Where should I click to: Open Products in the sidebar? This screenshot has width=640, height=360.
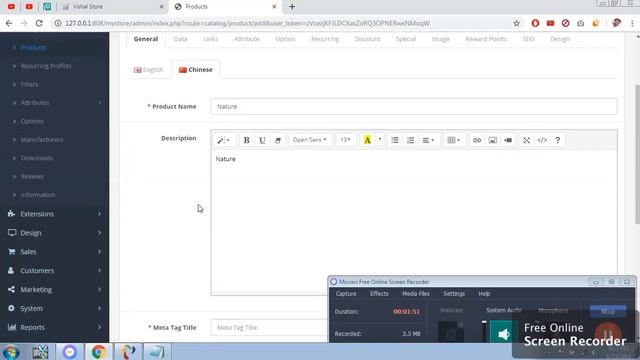coord(33,47)
